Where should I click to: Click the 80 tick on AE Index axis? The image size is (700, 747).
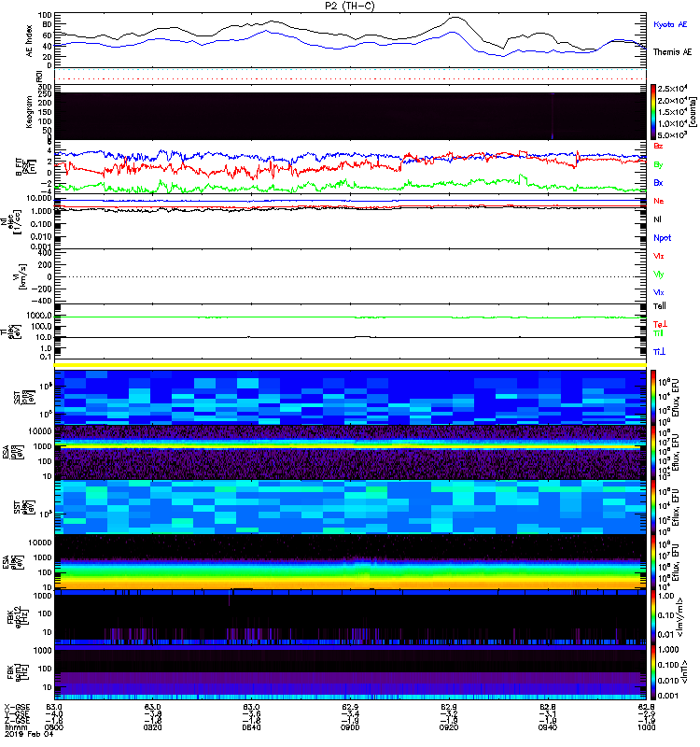pos(47,25)
